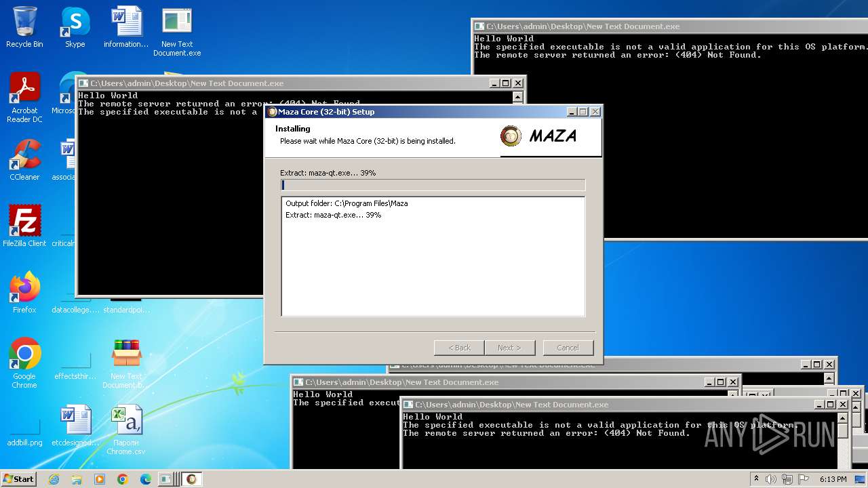This screenshot has height=488, width=868.
Task: Open the Start menu
Action: [x=18, y=479]
